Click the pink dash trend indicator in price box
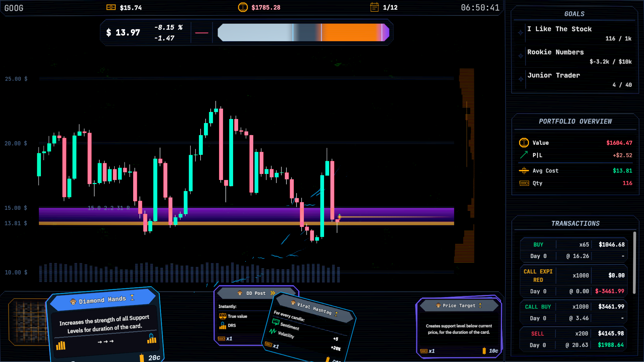Screen dimensions: 644x362 click(202, 33)
